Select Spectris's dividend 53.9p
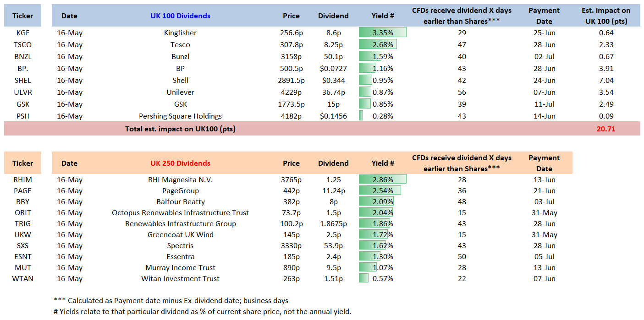Viewport: 644px width, 320px height. 333,246
